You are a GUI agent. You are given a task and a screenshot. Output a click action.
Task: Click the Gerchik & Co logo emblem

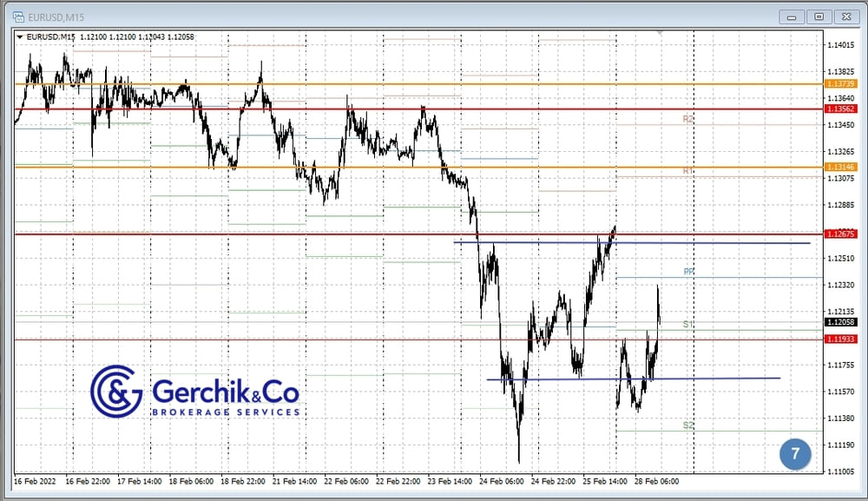point(116,391)
